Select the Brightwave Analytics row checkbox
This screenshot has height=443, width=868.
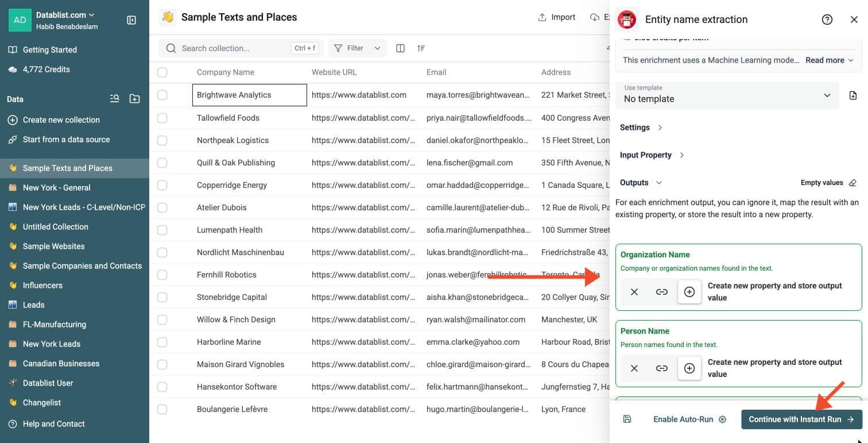click(x=162, y=95)
